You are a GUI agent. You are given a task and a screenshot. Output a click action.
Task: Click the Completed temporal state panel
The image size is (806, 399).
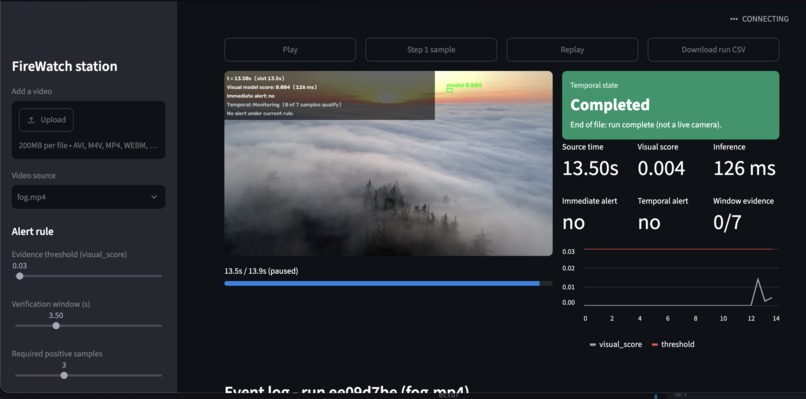670,105
